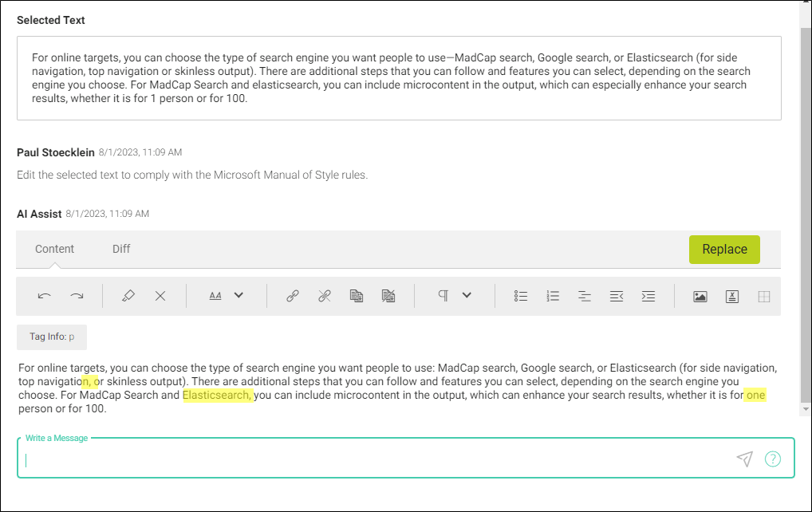Open help with question mark icon
Viewport: 812px width, 512px height.
[x=773, y=459]
